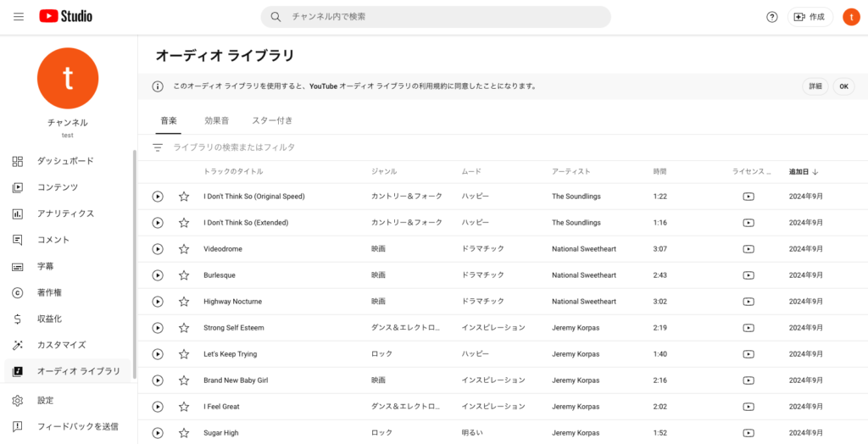Click the 作成 create button
868x444 pixels.
coord(810,17)
